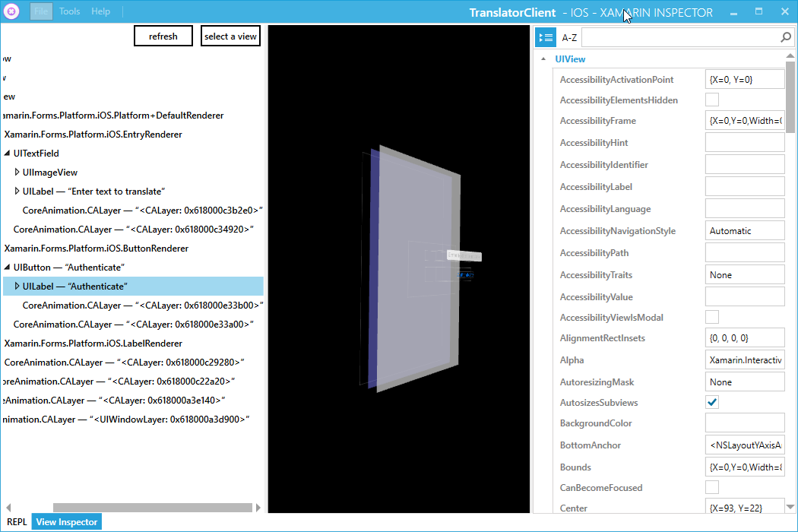Viewport: 798px width, 532px height.
Task: Click the small white text field in 3D view
Action: point(464,255)
